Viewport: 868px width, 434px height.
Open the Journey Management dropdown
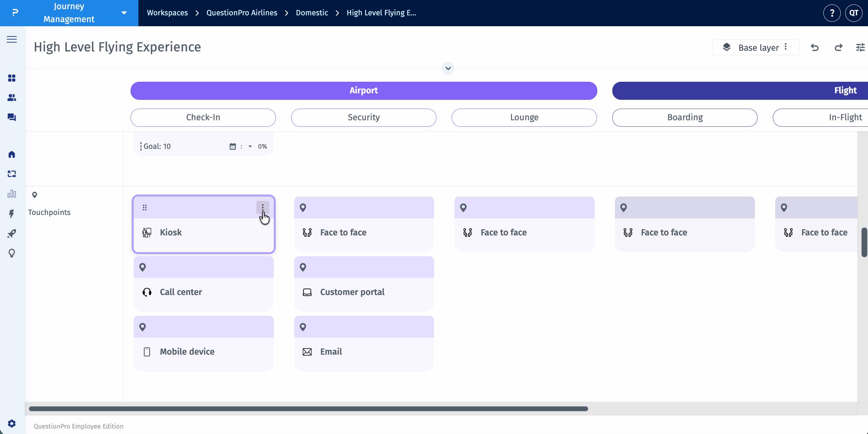pos(124,13)
